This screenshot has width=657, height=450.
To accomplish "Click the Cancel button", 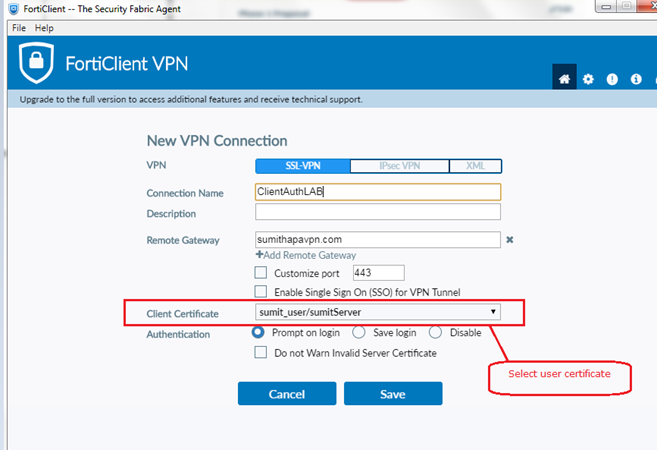I will [x=287, y=393].
